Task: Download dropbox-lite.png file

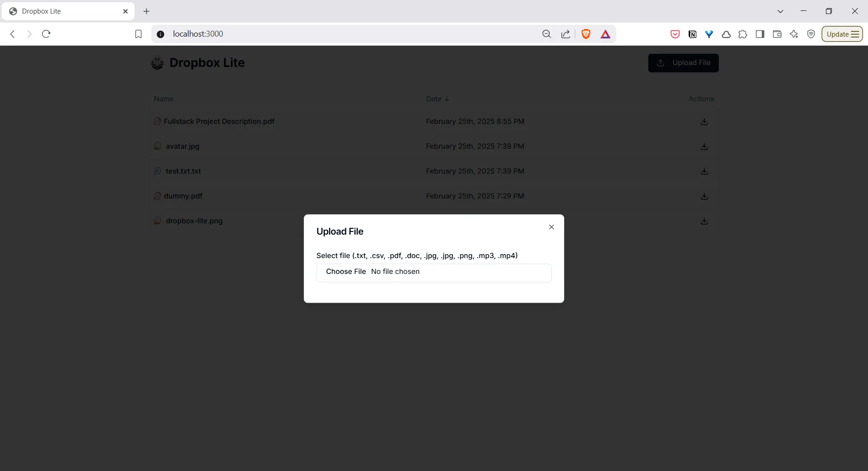Action: pyautogui.click(x=704, y=221)
